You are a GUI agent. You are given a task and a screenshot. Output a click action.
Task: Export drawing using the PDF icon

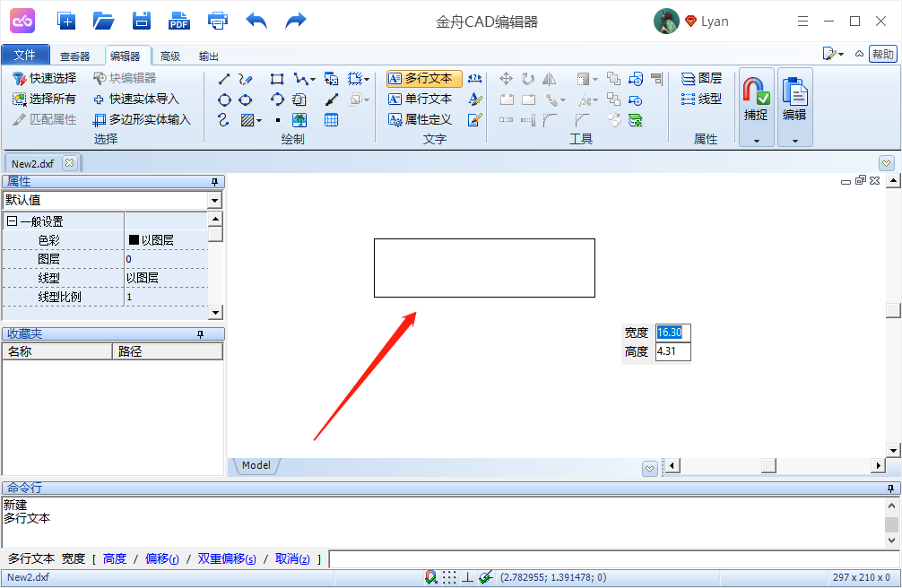[x=179, y=21]
